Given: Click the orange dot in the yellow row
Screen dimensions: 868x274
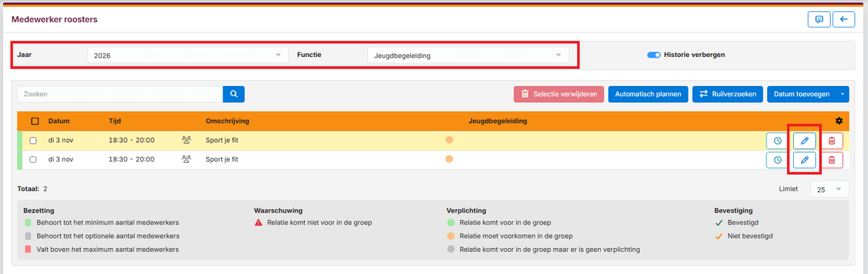Looking at the screenshot, I should click(x=450, y=140).
